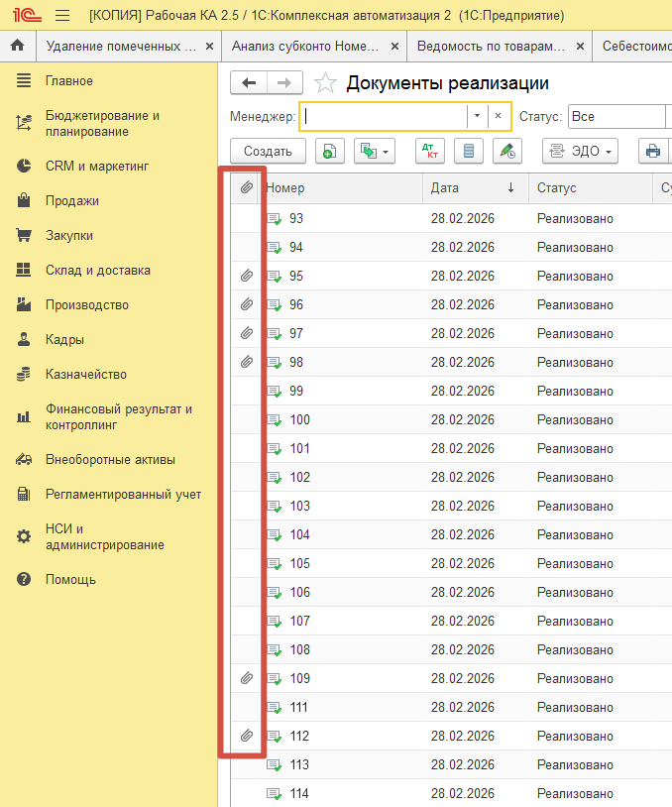Click the date cell of document 102

pos(463,477)
